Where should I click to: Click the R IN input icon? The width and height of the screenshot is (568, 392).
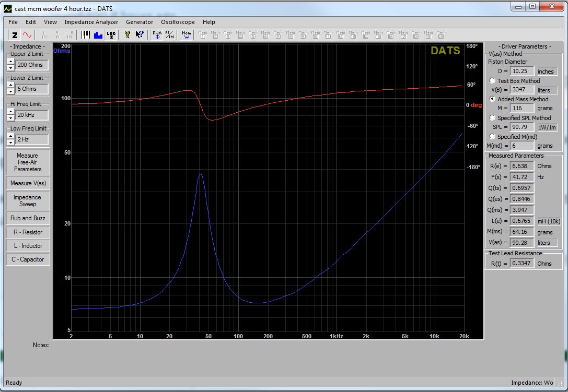point(57,35)
